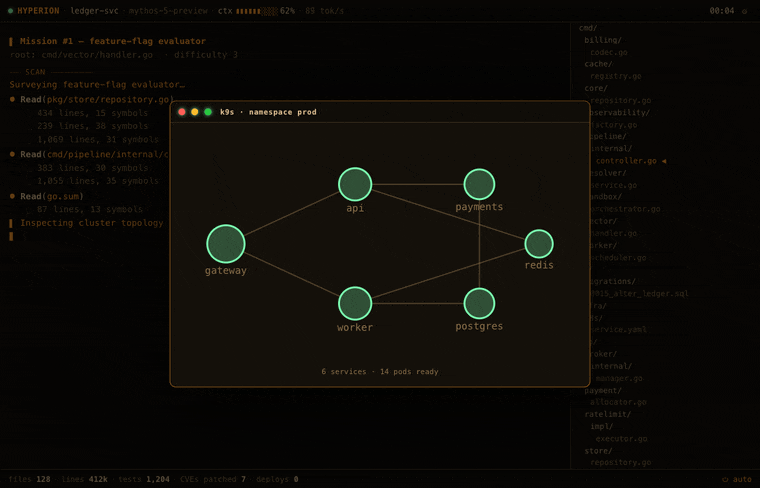The width and height of the screenshot is (760, 488).
Task: Click the 89 tok/s rate
Action: [x=324, y=11]
